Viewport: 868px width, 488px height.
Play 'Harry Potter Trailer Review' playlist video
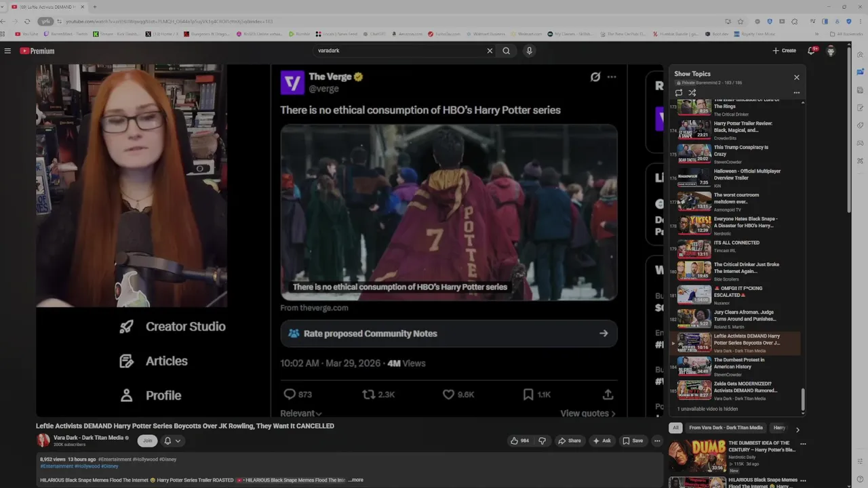736,130
